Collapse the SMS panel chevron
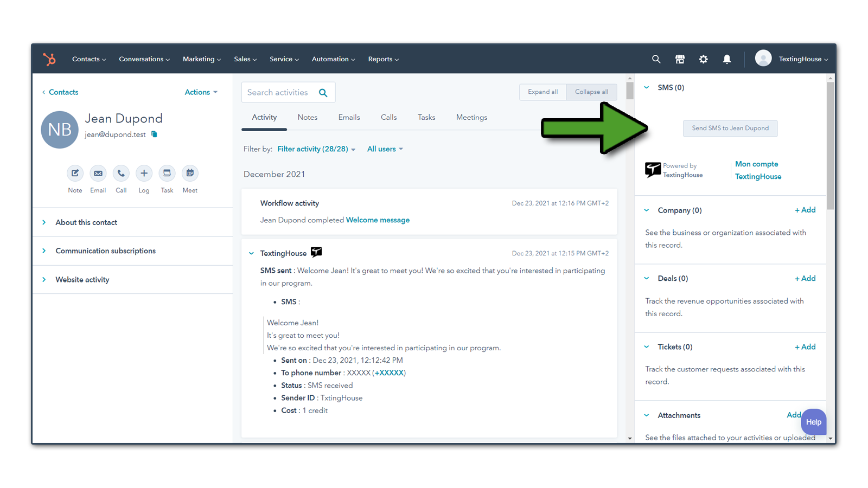 [x=647, y=87]
